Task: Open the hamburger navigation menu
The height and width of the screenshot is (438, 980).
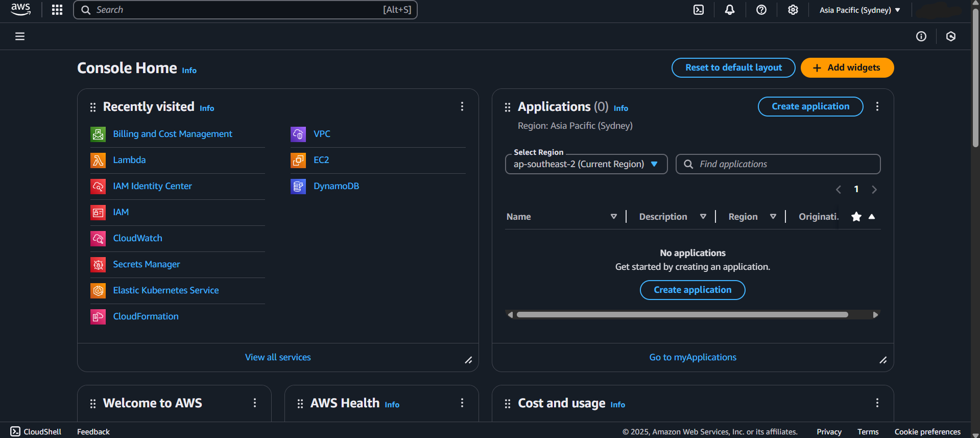Action: (x=20, y=36)
